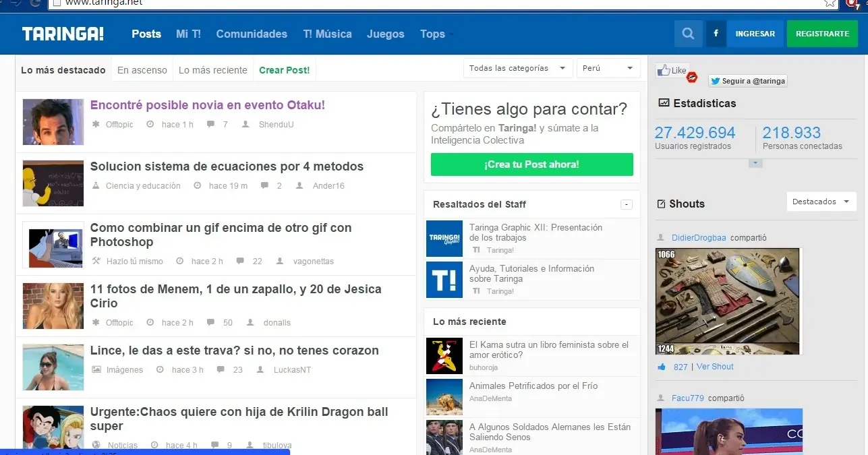Click the comments icon next to 22
Screen dimensions: 868x455
(240, 262)
